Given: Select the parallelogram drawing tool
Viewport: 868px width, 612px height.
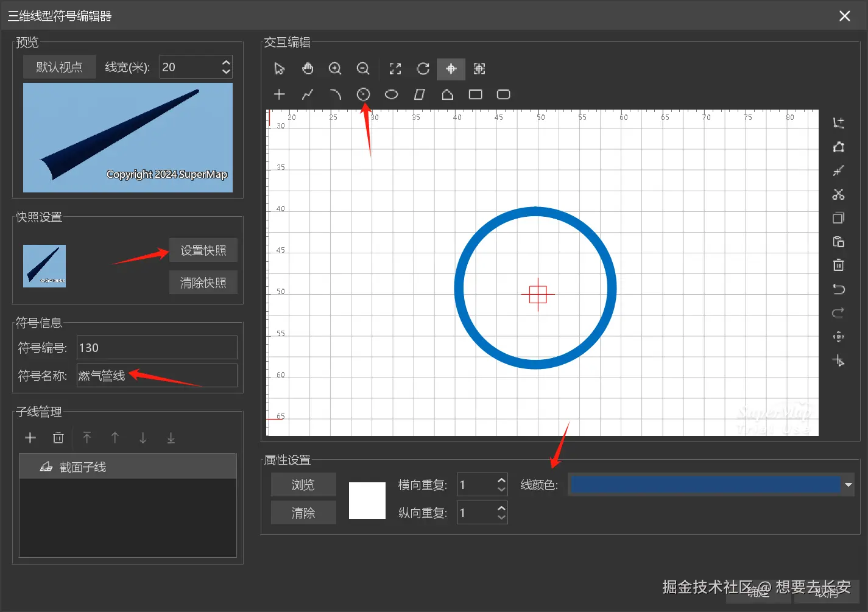Looking at the screenshot, I should point(419,94).
